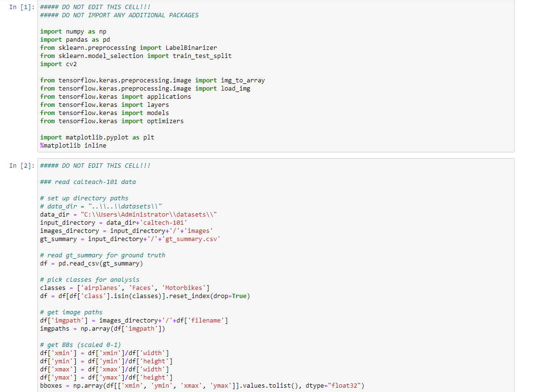Image resolution: width=552 pixels, height=392 pixels.
Task: Click the commented-out data_dir relative path line
Action: point(101,206)
